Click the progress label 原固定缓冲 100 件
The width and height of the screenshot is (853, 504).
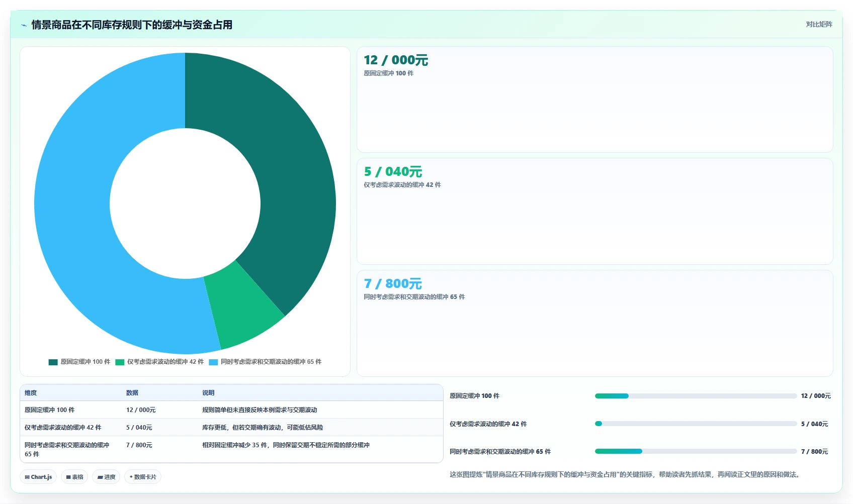click(x=474, y=396)
